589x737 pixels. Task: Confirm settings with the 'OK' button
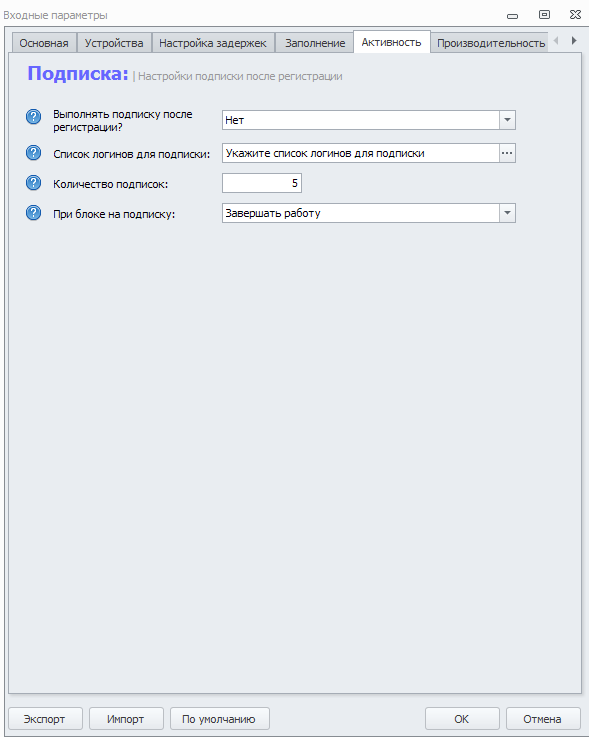[x=462, y=719]
